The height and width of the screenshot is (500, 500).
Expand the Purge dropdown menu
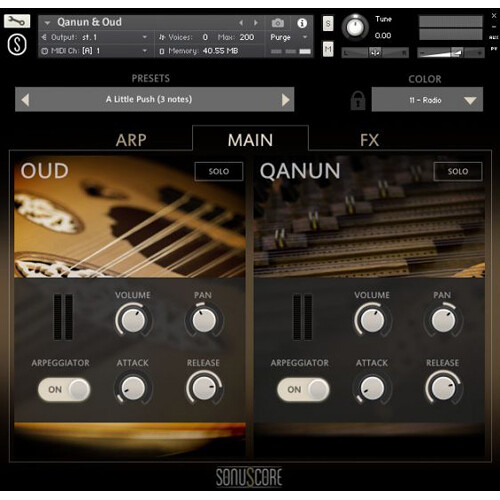pyautogui.click(x=289, y=37)
